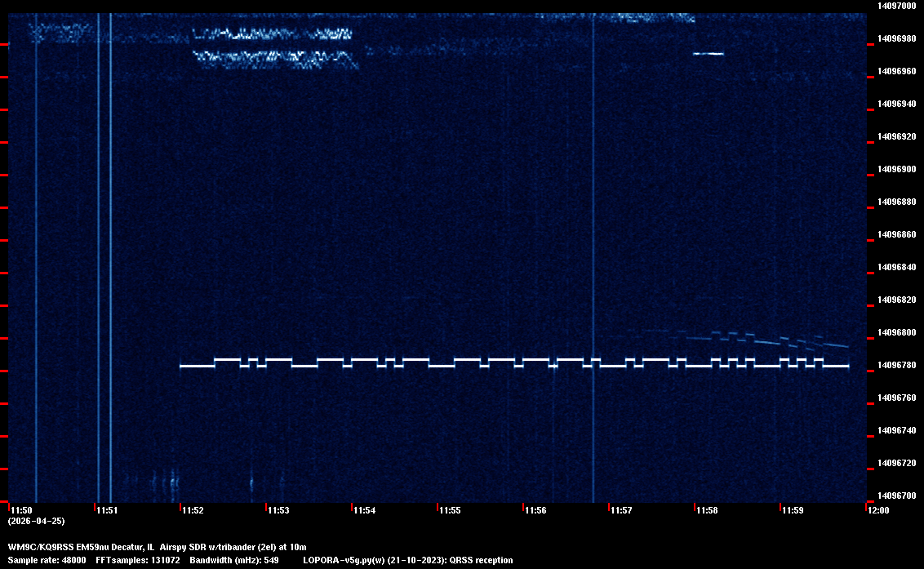
Task: Click the 11:57 time label
Action: [x=621, y=510]
